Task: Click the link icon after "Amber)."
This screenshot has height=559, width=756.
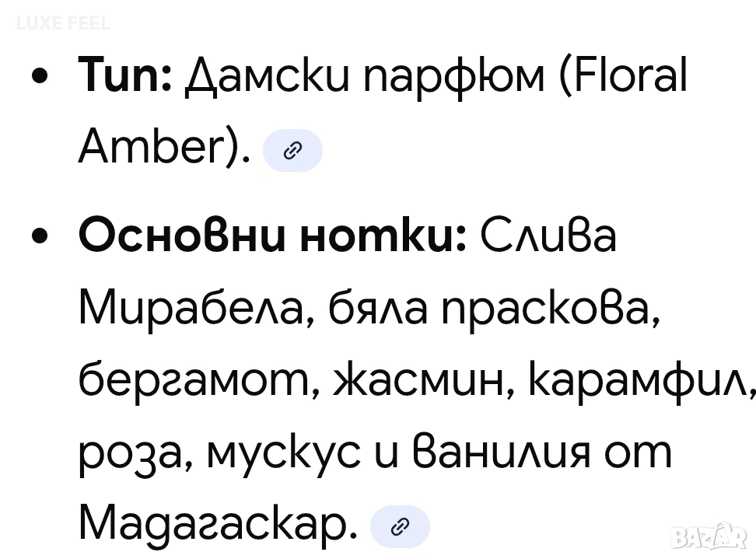Action: tap(292, 151)
